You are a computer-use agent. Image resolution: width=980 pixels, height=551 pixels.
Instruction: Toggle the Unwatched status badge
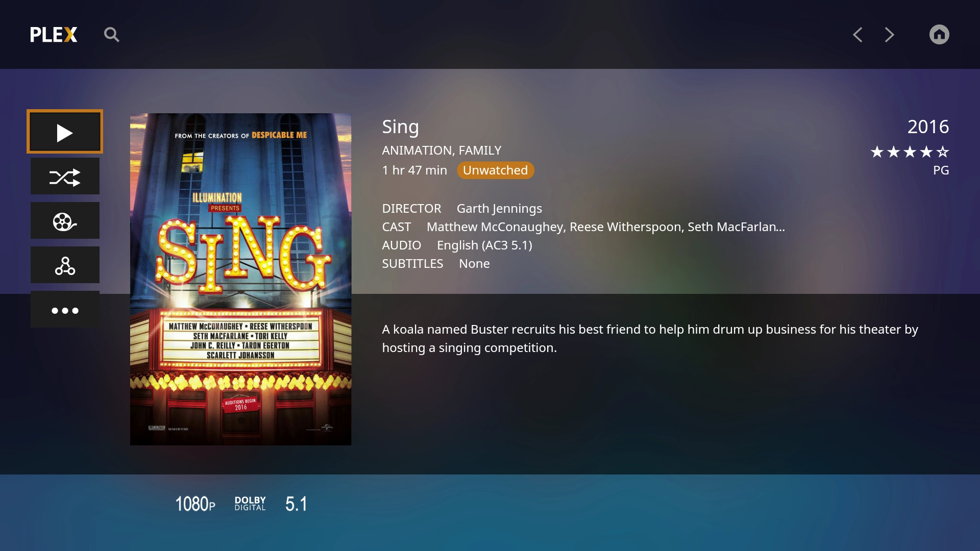coord(496,169)
